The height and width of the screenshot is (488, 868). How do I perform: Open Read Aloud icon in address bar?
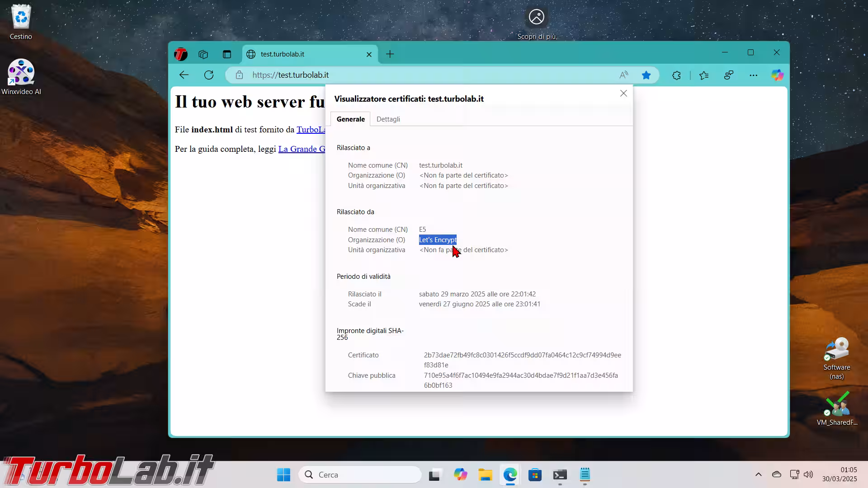pyautogui.click(x=623, y=75)
